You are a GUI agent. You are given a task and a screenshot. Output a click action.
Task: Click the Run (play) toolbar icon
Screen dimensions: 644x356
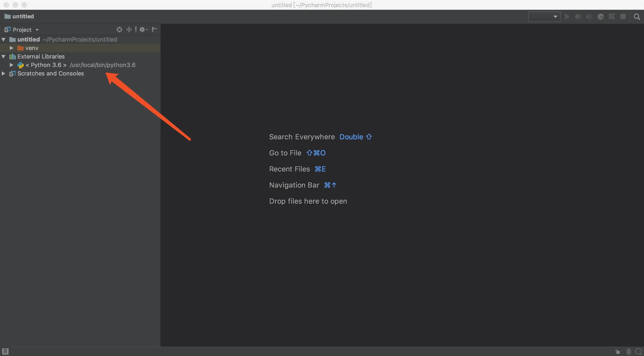tap(567, 17)
